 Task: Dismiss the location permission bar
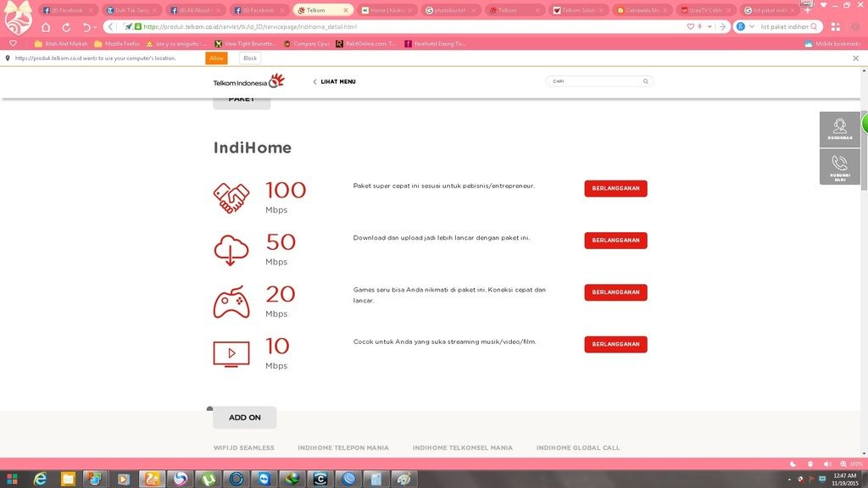(x=856, y=58)
